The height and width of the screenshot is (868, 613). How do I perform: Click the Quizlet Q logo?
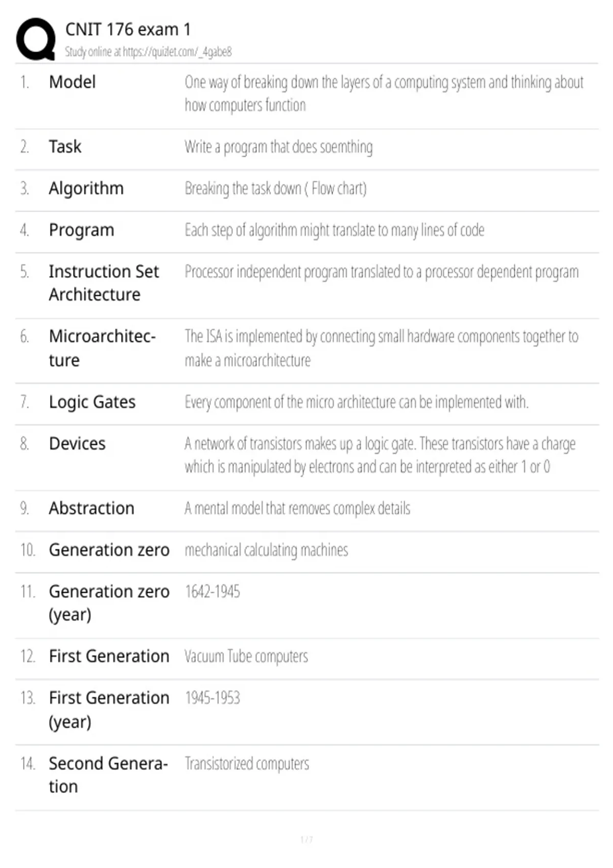(x=36, y=39)
